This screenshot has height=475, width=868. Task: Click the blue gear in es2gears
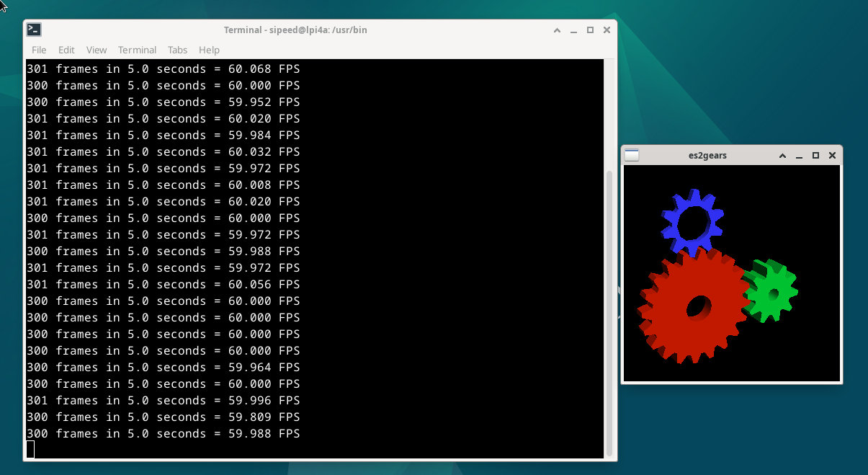coord(692,223)
